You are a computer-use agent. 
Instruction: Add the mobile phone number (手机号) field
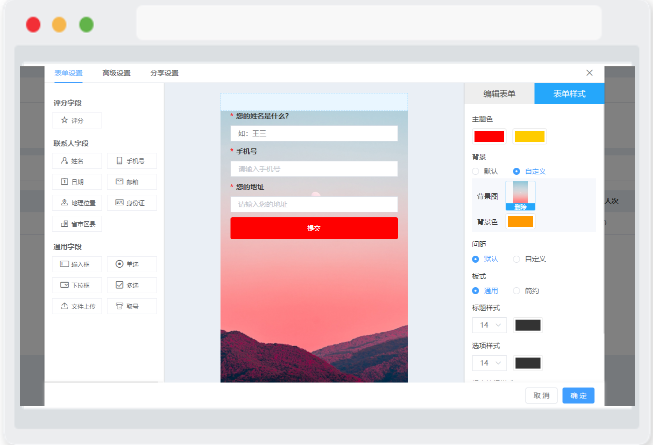(x=132, y=161)
